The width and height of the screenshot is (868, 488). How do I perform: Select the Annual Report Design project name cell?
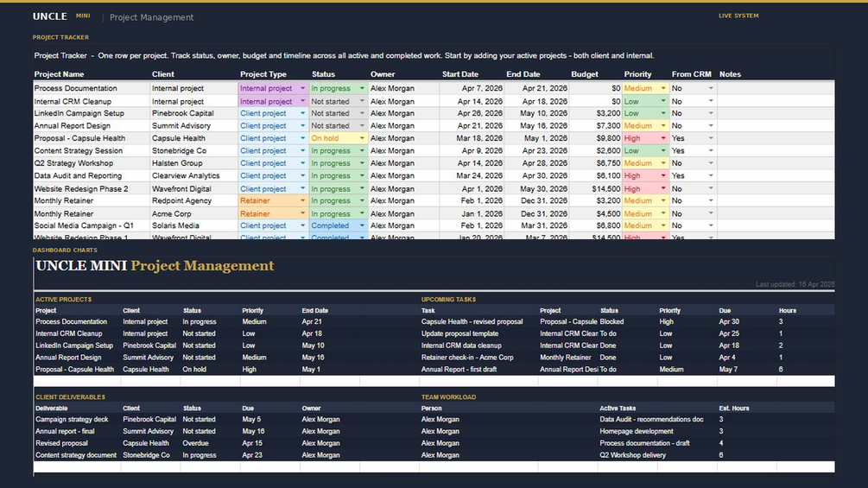click(x=92, y=125)
